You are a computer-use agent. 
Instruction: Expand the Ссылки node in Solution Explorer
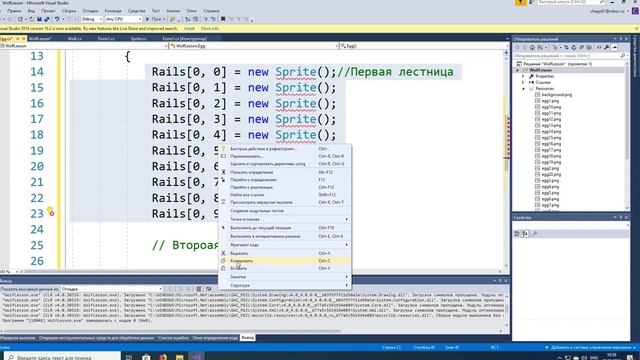pyautogui.click(x=523, y=82)
